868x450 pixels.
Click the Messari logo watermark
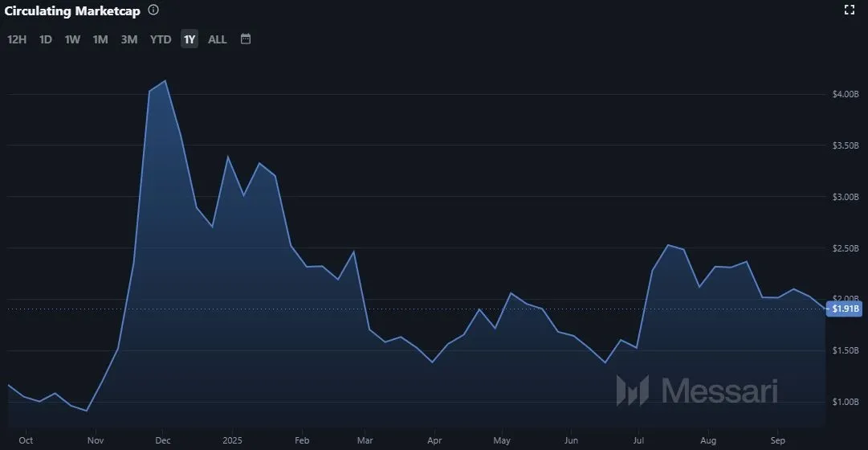696,391
